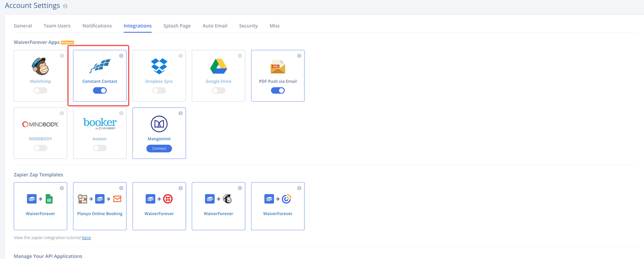Click the red Twilio zap icon
The width and height of the screenshot is (644, 259).
coord(168,199)
